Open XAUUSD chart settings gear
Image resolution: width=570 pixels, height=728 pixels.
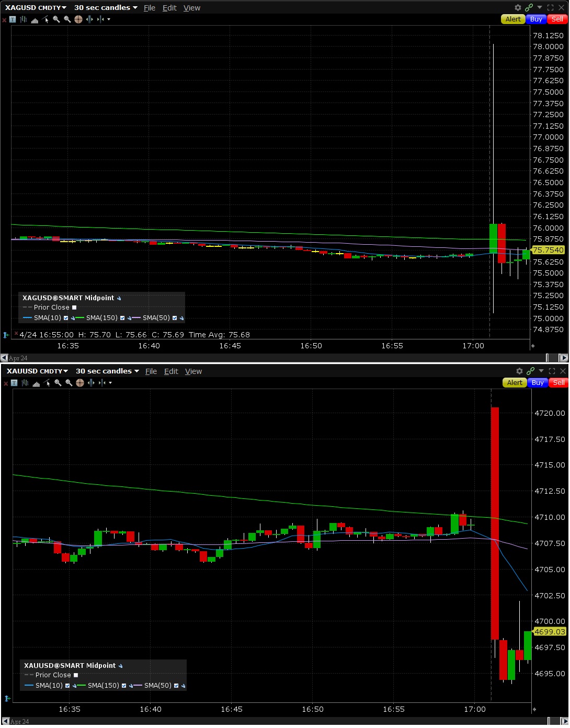[519, 371]
